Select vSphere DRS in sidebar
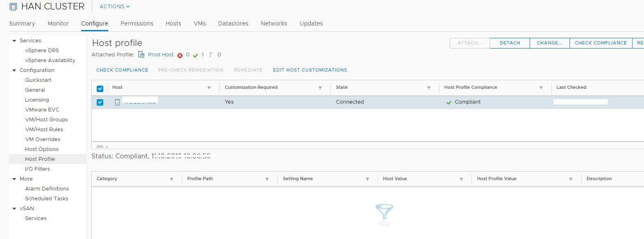The width and height of the screenshot is (644, 239). 42,51
